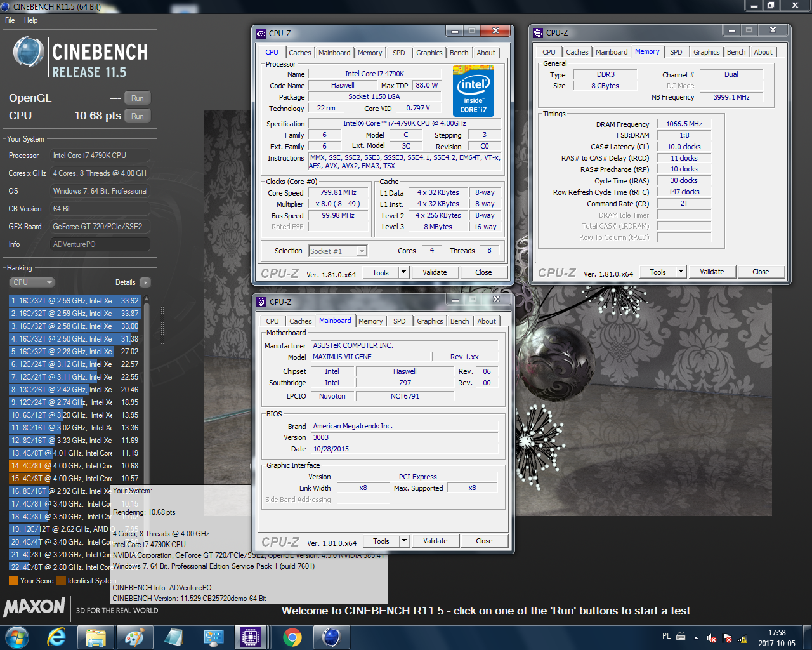Run the CPU benchmark
Screen dimensions: 812x650
click(138, 116)
